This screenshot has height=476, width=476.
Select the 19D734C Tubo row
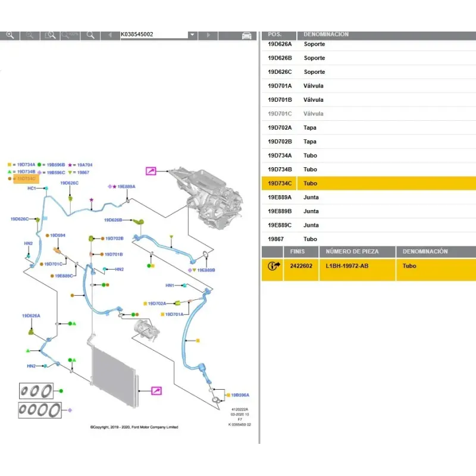pos(368,183)
